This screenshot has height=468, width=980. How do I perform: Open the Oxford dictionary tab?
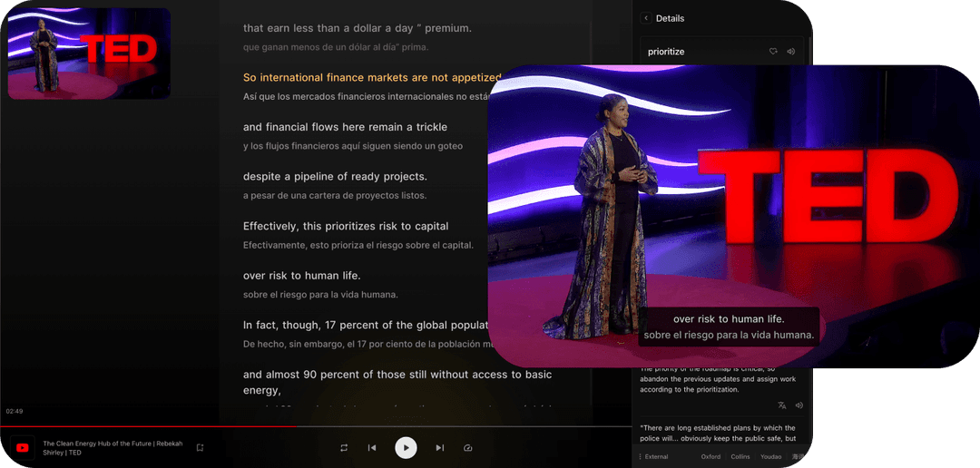[711, 456]
